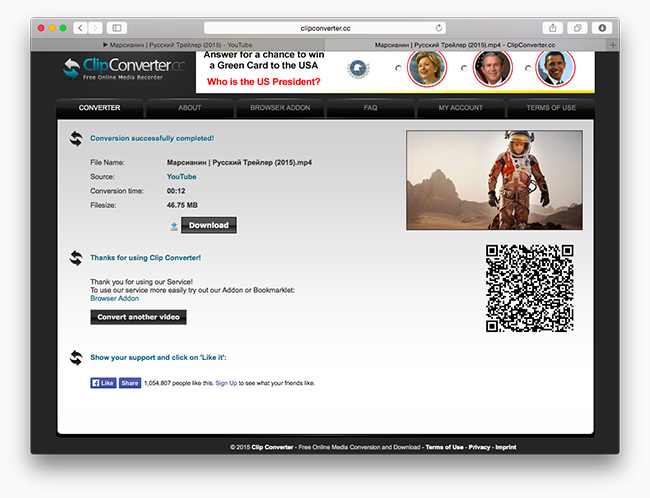Click 'Conversion successfully completed!' heading
650x498 pixels.
[152, 138]
